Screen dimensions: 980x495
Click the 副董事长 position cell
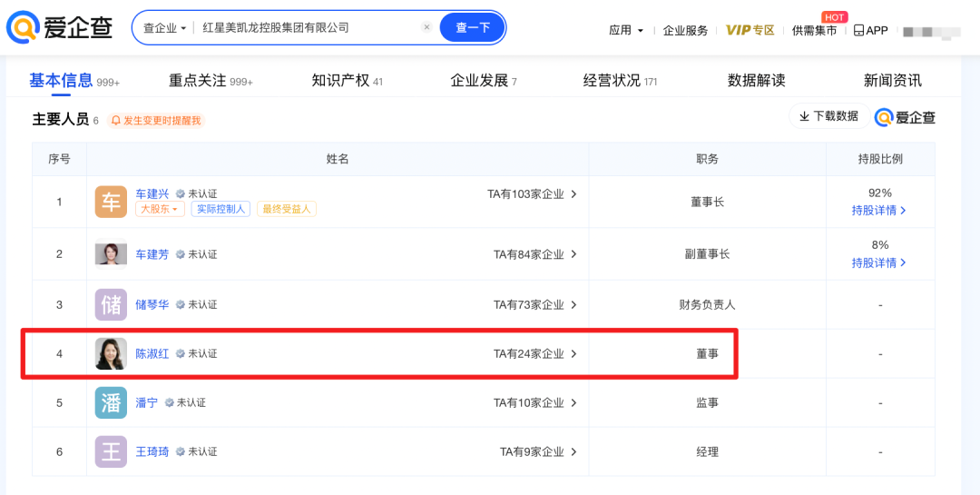(708, 254)
